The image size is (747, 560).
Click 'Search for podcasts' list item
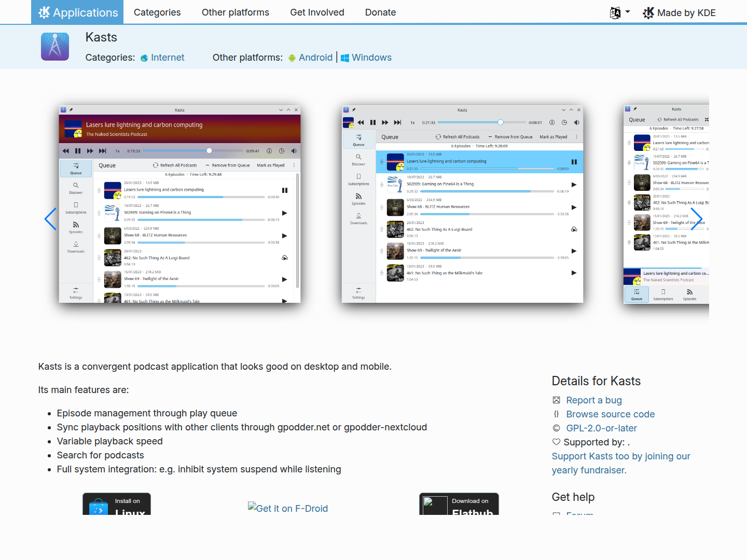click(101, 455)
